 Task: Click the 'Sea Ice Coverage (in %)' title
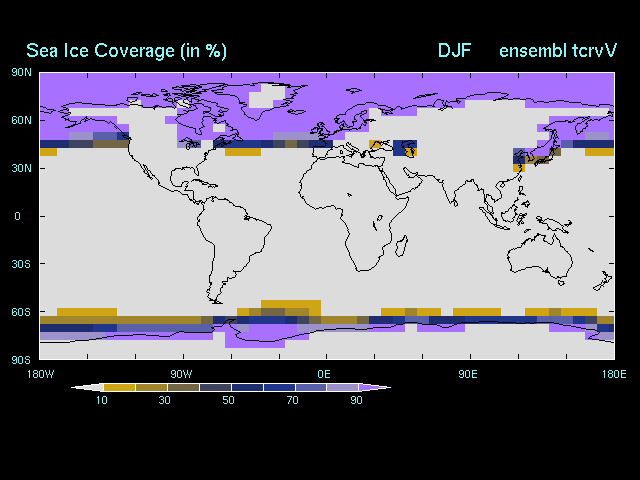coord(127,51)
